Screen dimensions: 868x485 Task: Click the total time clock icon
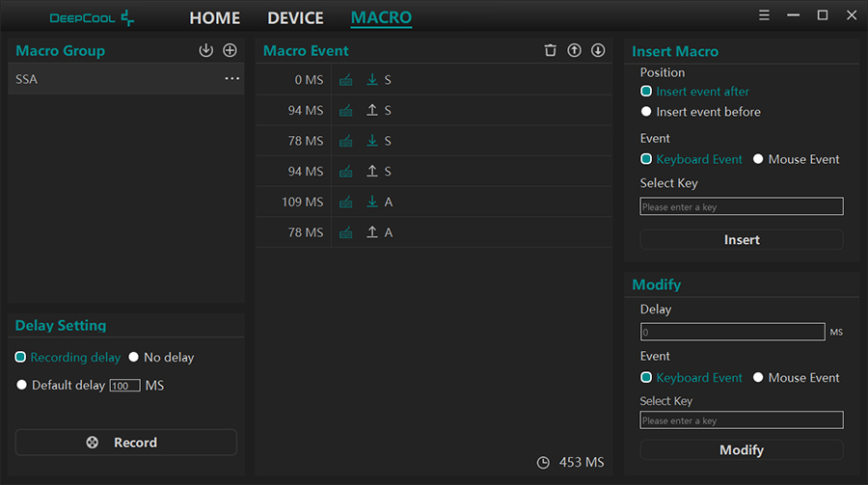click(x=544, y=462)
